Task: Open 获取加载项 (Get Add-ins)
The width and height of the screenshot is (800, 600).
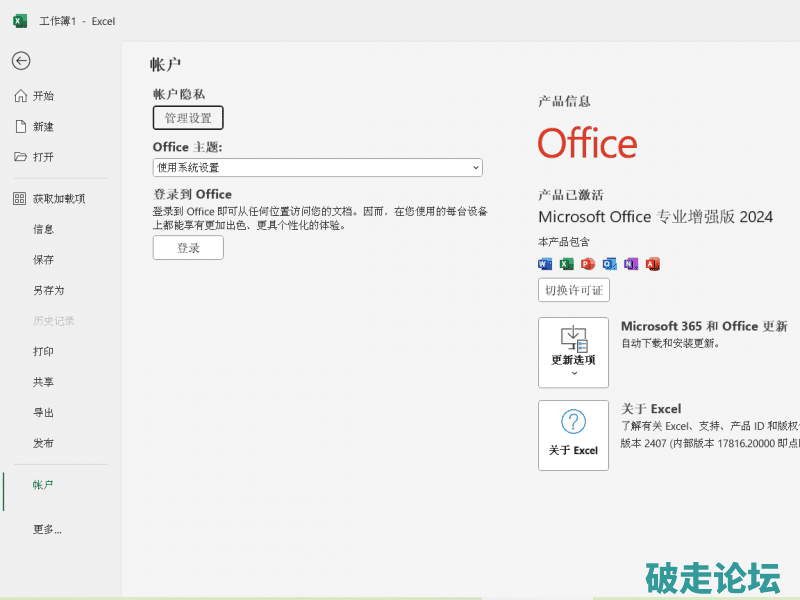Action: click(58, 199)
